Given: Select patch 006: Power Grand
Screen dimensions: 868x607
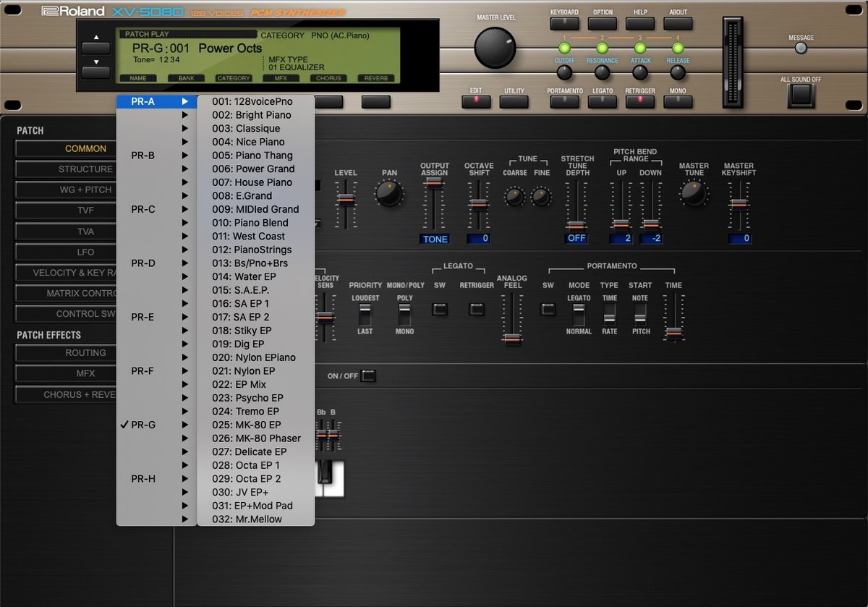Looking at the screenshot, I should coord(256,169).
